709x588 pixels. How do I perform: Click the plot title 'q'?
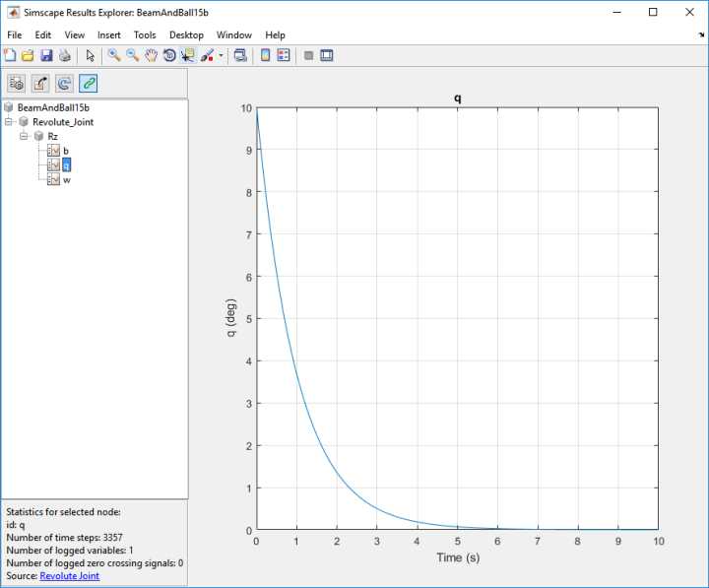(458, 98)
